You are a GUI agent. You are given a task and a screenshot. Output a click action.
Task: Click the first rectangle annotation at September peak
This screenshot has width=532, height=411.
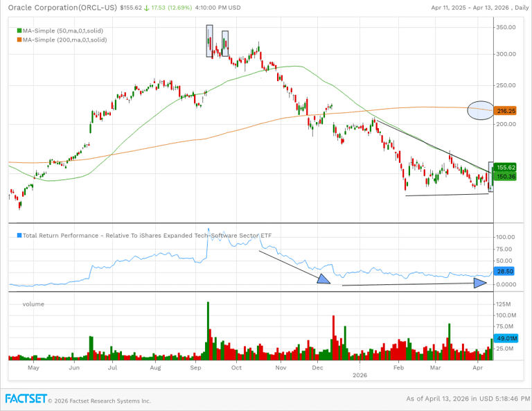(210, 41)
